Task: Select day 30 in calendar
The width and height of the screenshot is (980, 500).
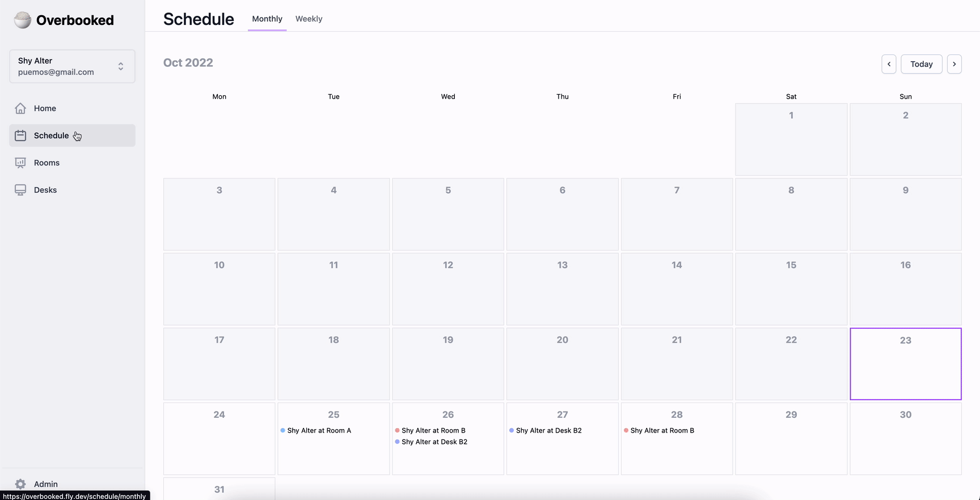Action: (906, 439)
